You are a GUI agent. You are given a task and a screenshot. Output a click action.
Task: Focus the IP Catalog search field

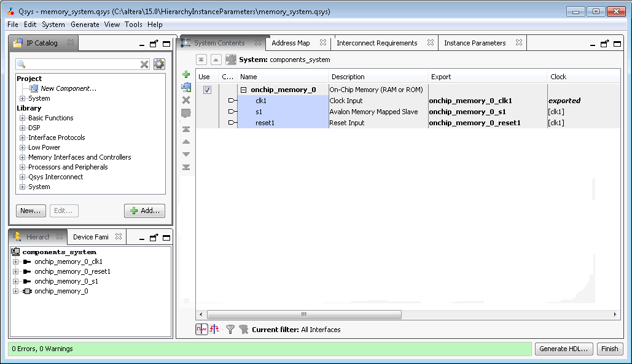(x=83, y=64)
